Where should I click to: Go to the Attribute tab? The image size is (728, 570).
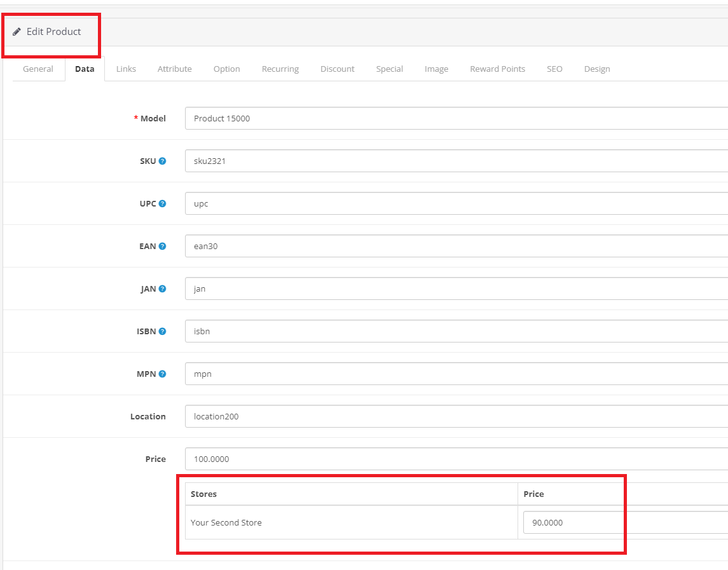pyautogui.click(x=174, y=69)
